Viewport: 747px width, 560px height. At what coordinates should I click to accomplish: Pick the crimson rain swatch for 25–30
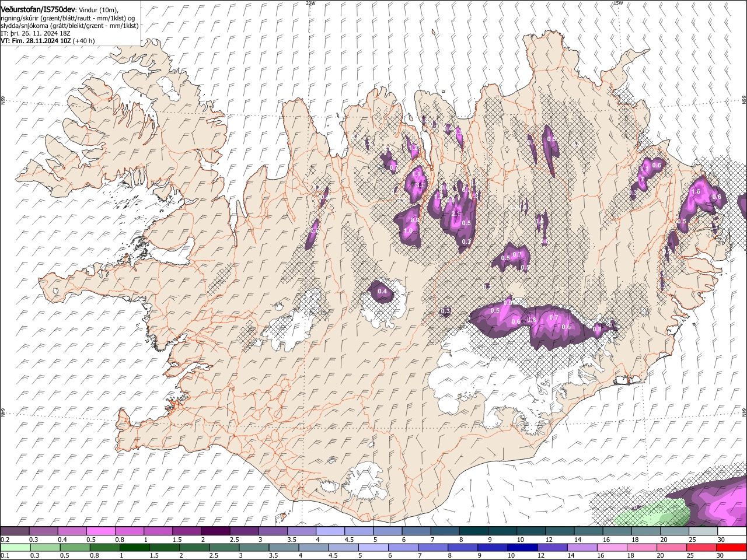pyautogui.click(x=701, y=547)
